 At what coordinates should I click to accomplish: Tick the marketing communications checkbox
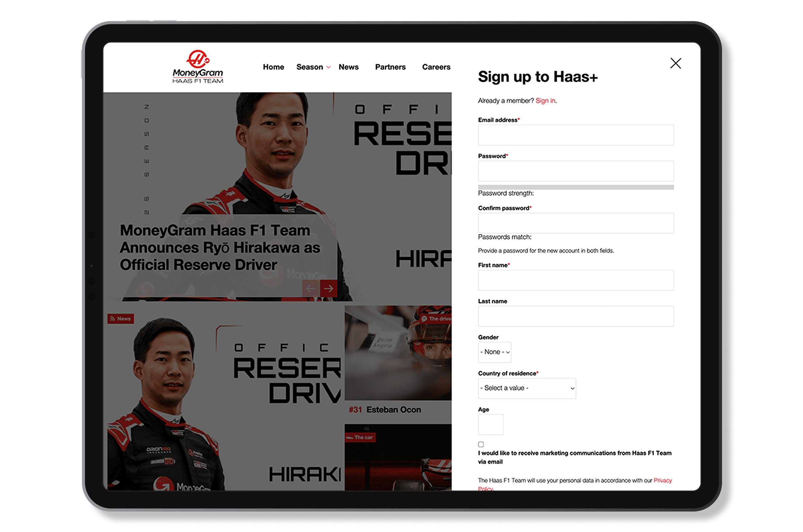(x=481, y=444)
